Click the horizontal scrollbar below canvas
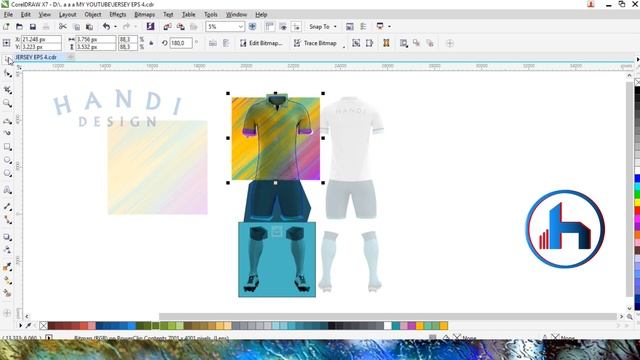640x360 pixels. click(x=387, y=316)
